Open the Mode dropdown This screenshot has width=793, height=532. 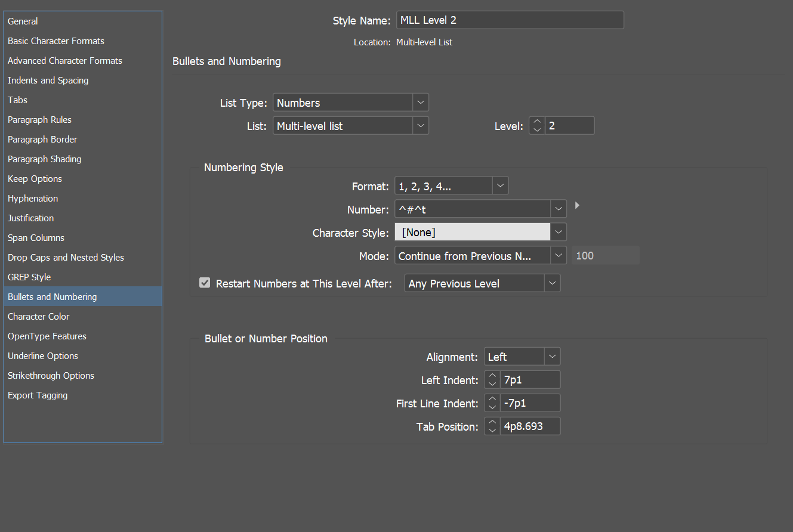coord(558,255)
